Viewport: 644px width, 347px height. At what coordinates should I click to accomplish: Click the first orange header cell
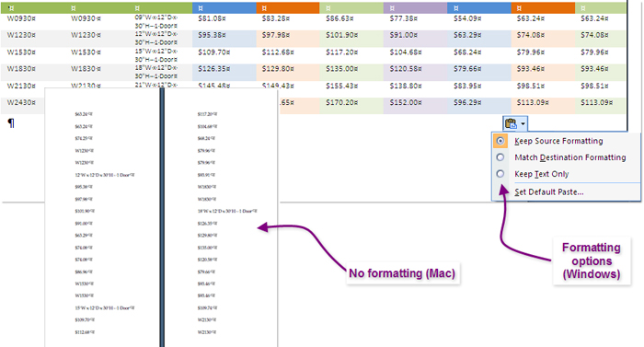288,7
